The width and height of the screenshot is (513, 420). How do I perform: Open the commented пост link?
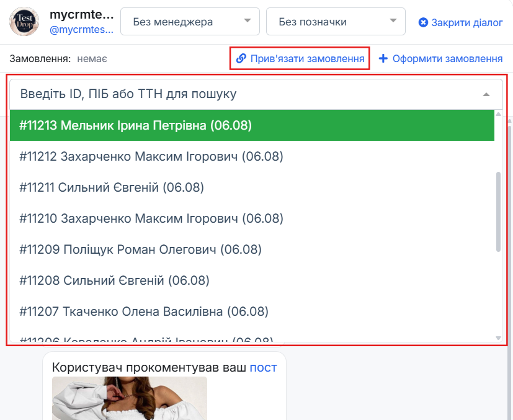click(264, 367)
